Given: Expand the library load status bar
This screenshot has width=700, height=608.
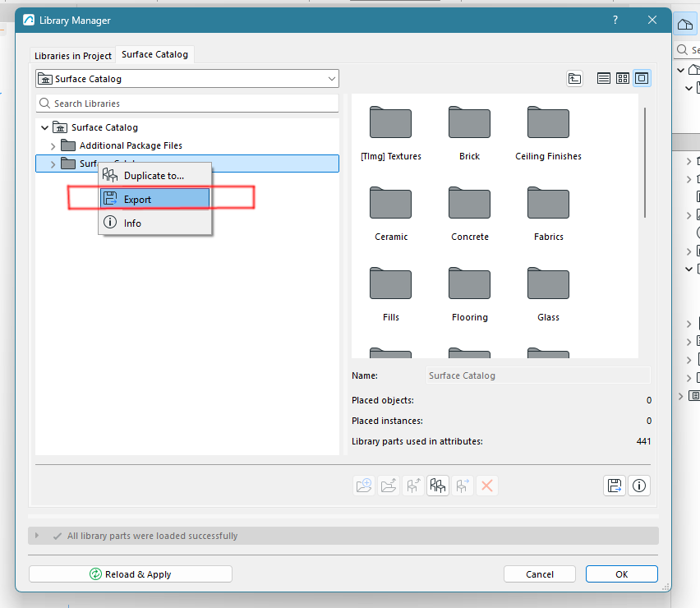Looking at the screenshot, I should click(37, 535).
